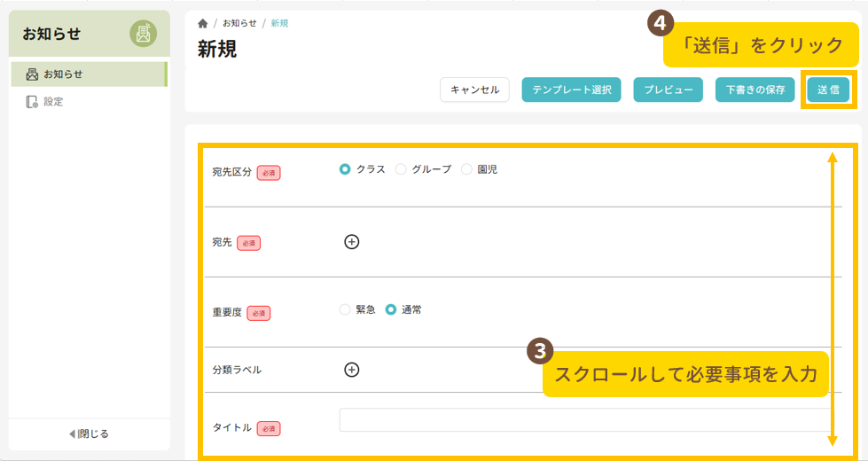Open the お知らせ sidebar menu item
Image resolution: width=868 pixels, height=461 pixels.
64,74
